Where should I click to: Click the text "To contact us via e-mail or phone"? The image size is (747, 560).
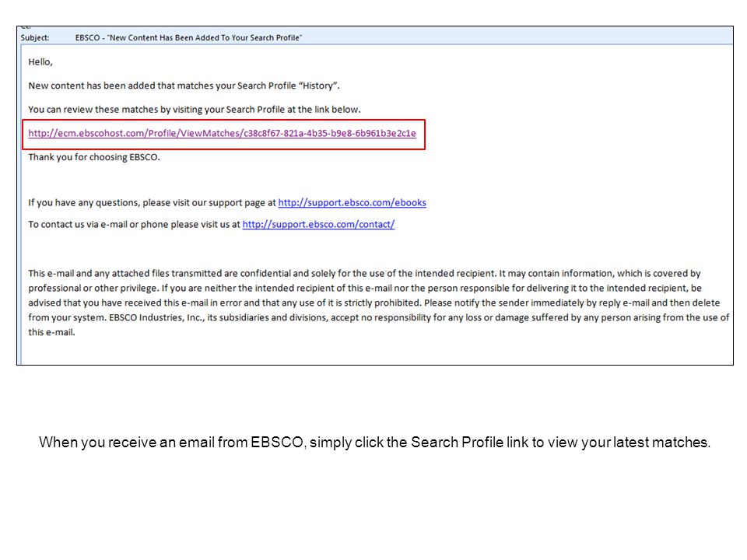[x=99, y=224]
